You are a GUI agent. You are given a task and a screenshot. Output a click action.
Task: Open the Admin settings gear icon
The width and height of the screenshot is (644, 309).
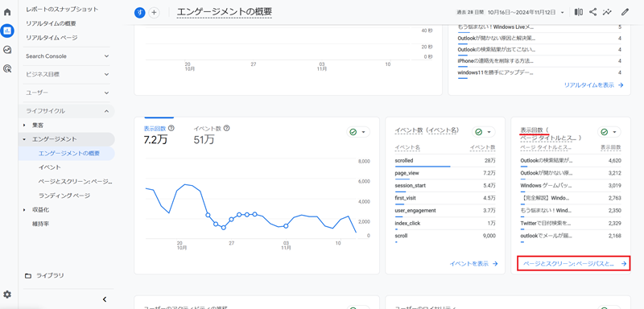[x=7, y=295]
